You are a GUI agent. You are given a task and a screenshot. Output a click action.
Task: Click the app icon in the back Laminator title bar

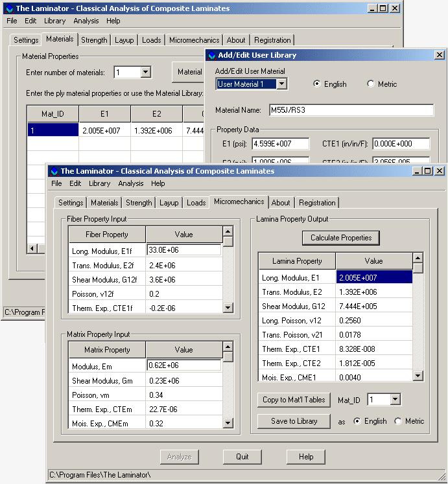coord(8,8)
